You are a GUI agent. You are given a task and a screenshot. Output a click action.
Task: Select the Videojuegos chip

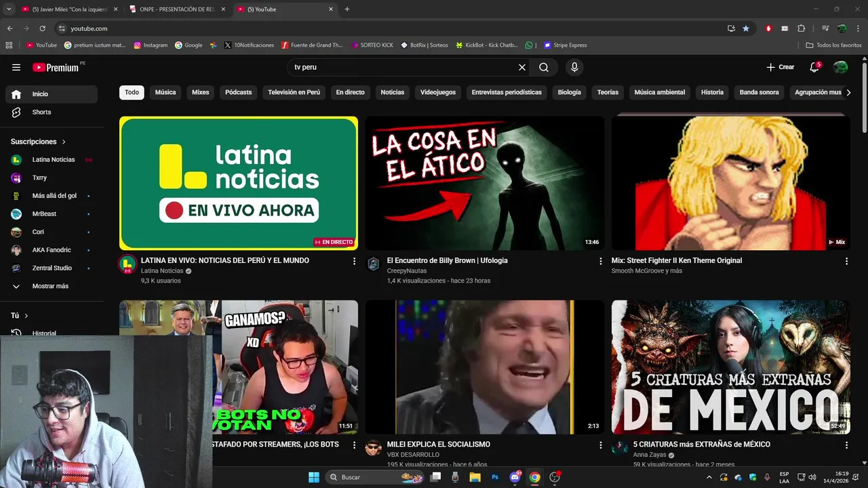438,92
